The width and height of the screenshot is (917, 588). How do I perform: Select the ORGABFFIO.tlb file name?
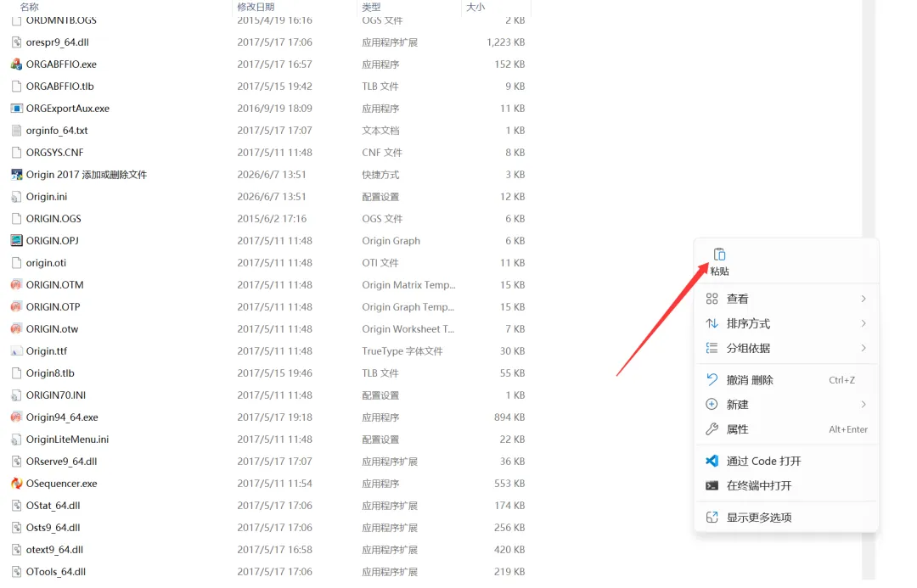[x=59, y=86]
